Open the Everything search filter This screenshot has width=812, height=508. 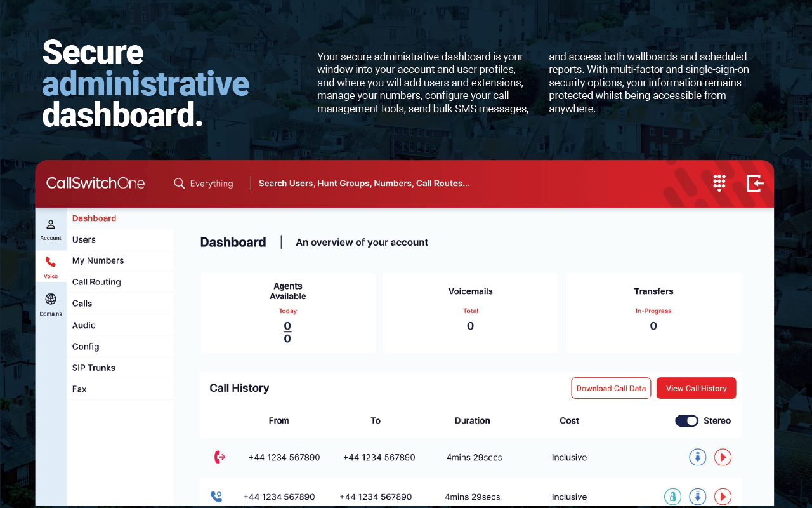pyautogui.click(x=204, y=184)
